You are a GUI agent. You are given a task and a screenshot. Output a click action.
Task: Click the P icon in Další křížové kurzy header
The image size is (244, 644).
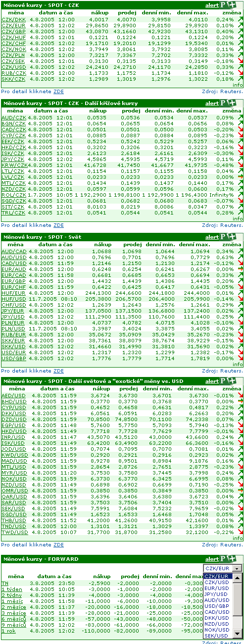[224, 103]
